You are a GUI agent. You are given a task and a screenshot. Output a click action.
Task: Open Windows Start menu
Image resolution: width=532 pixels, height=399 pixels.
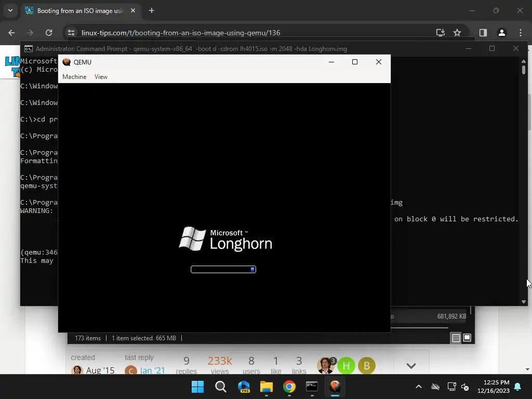click(x=197, y=387)
